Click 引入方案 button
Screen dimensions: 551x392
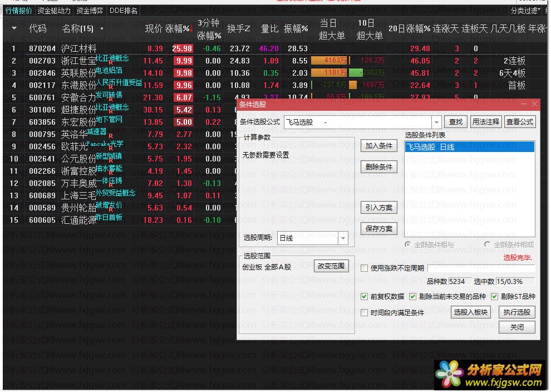point(379,208)
